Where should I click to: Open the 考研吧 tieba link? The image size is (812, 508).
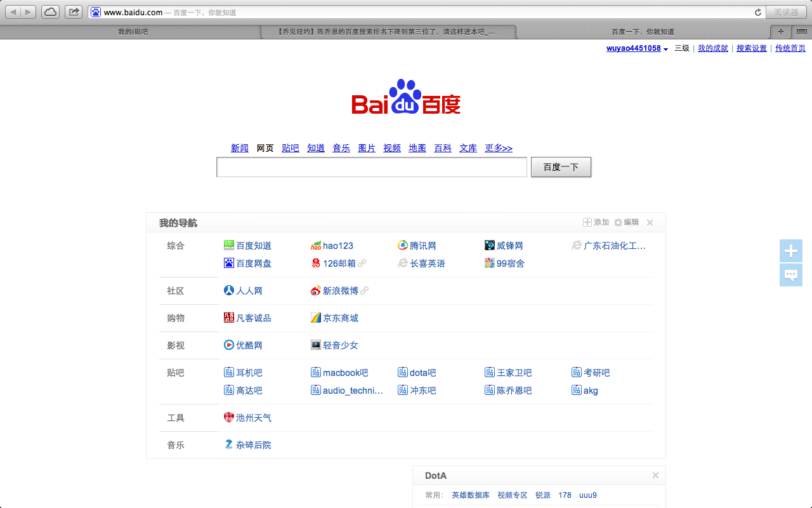coord(597,373)
